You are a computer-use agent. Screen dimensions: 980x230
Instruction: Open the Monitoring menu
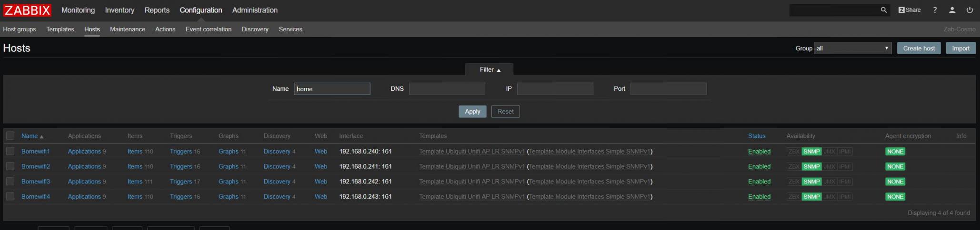point(78,10)
